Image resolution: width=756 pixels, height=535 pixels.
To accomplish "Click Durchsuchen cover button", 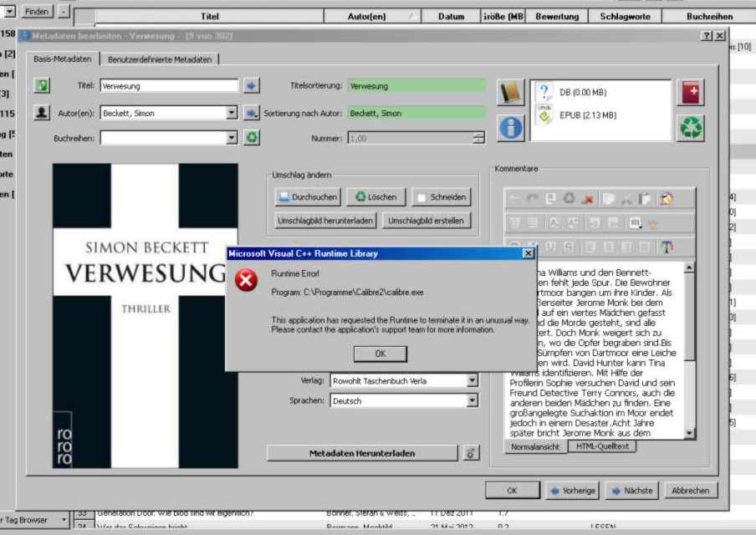I will [x=309, y=196].
